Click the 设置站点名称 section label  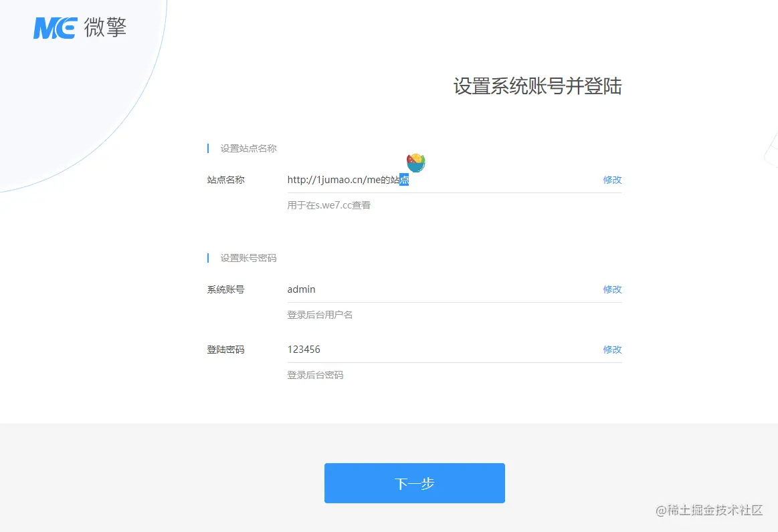coord(249,148)
